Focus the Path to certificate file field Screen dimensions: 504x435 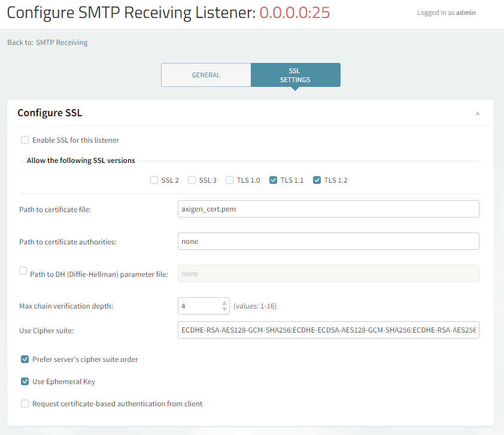coord(329,209)
